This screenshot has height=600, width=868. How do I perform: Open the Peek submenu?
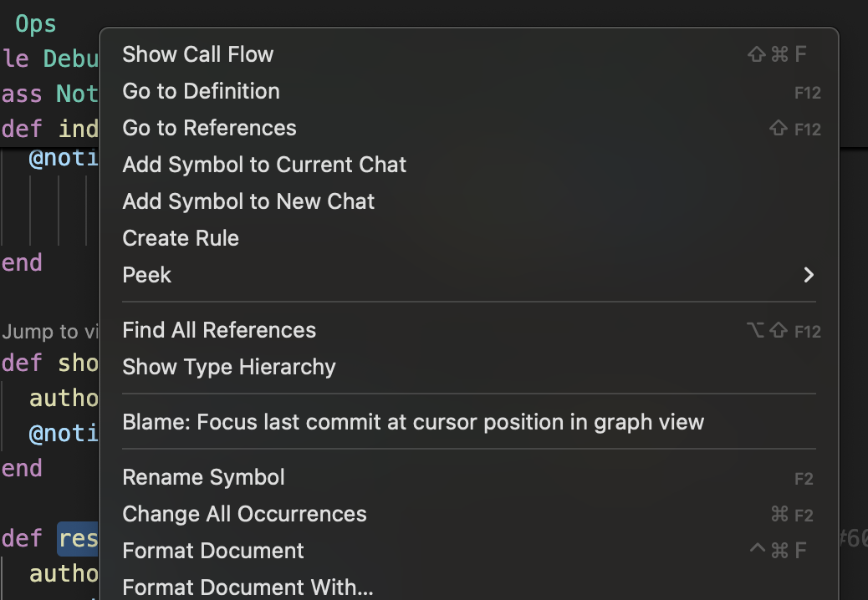point(469,275)
